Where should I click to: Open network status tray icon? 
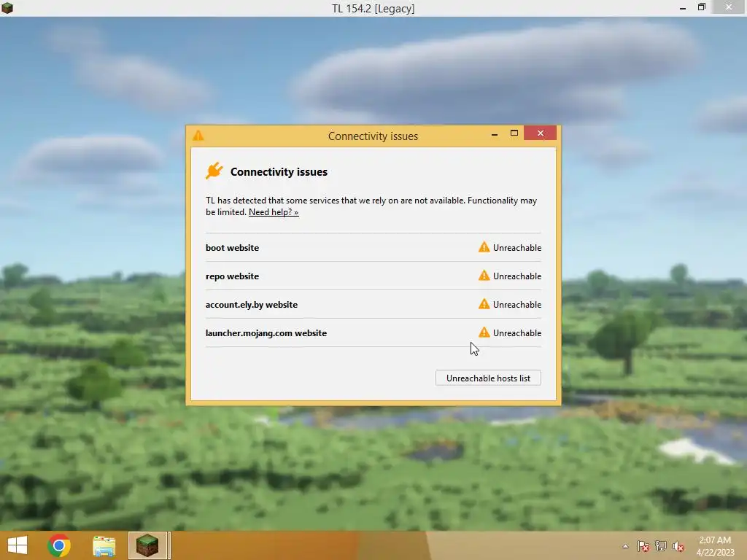point(661,546)
